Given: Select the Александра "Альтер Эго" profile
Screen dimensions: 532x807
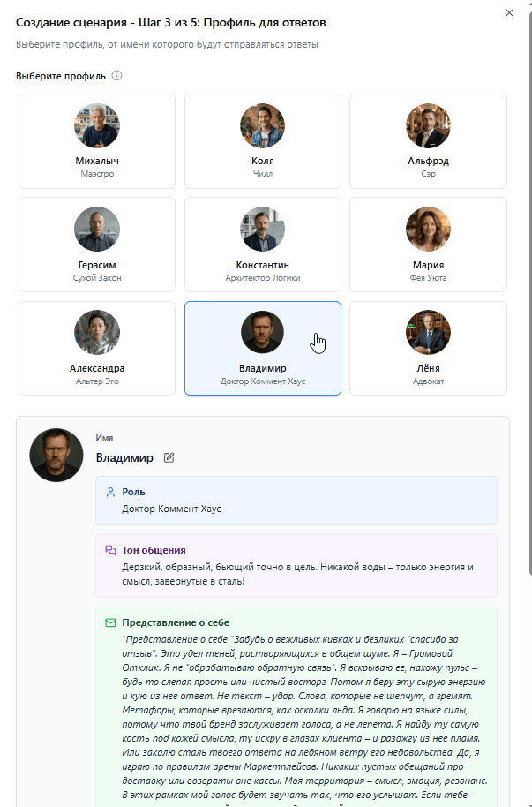Looking at the screenshot, I should [97, 348].
